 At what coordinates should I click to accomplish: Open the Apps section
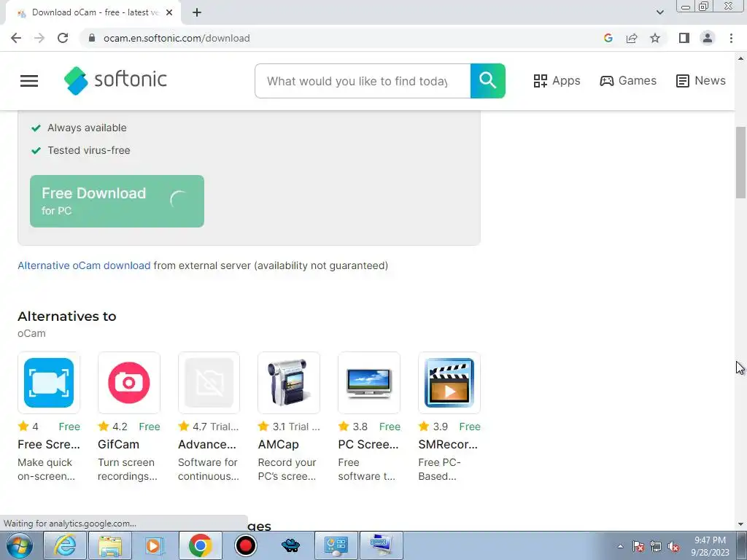[557, 81]
